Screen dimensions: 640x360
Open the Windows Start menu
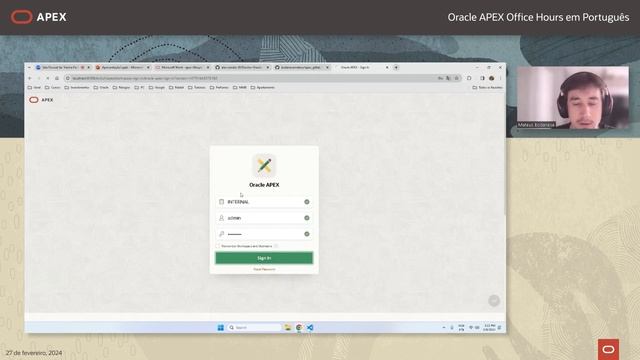coord(220,327)
